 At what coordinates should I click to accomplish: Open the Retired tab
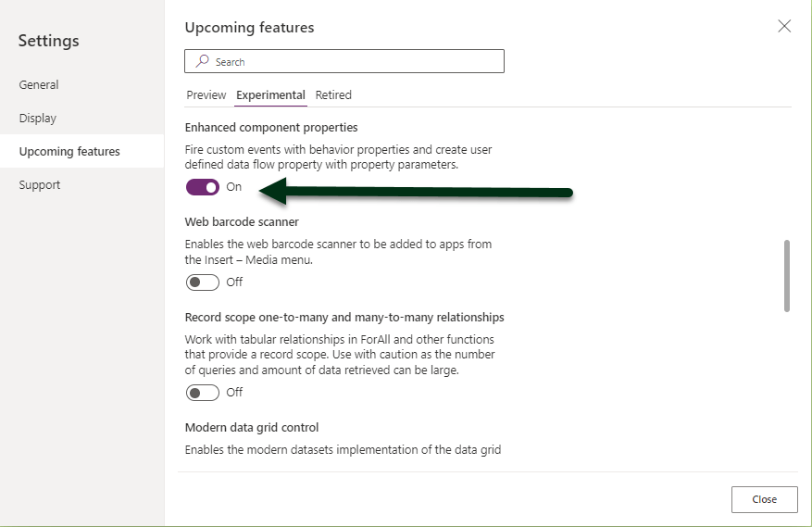click(x=333, y=95)
